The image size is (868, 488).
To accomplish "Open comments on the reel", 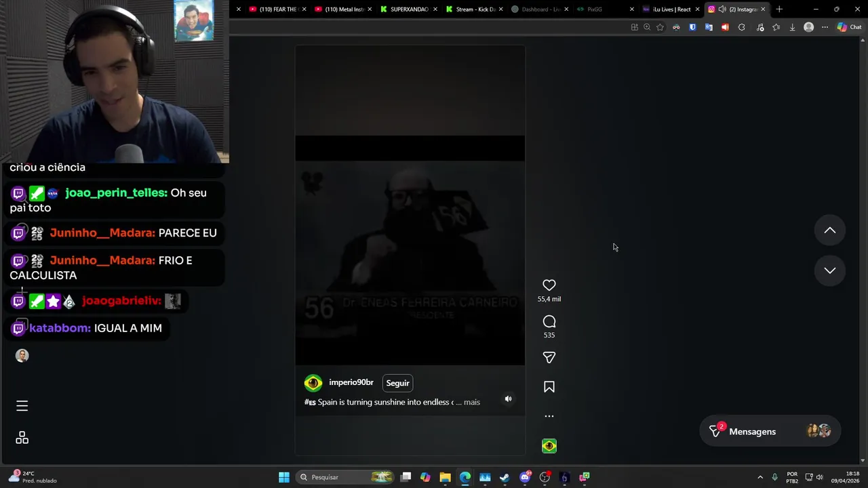I will click(x=549, y=321).
